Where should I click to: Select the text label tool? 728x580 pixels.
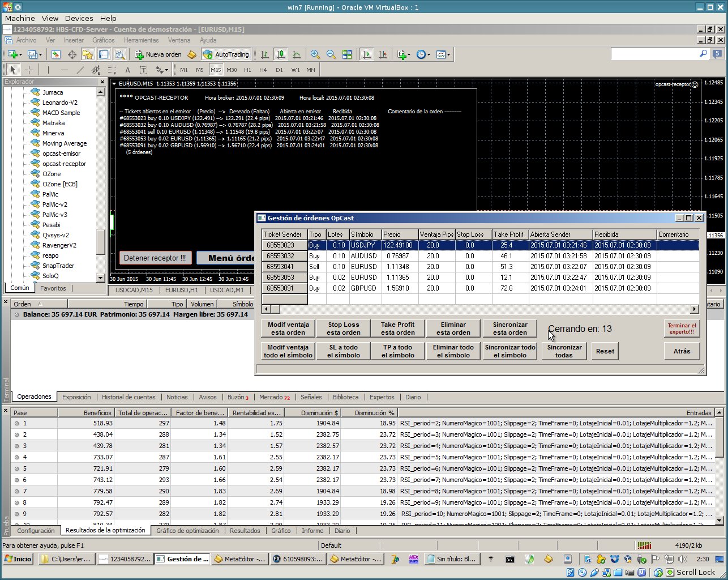point(143,70)
